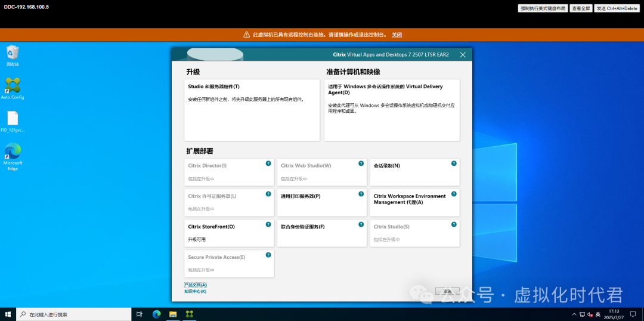Open the clock showing 17:13

614,314
